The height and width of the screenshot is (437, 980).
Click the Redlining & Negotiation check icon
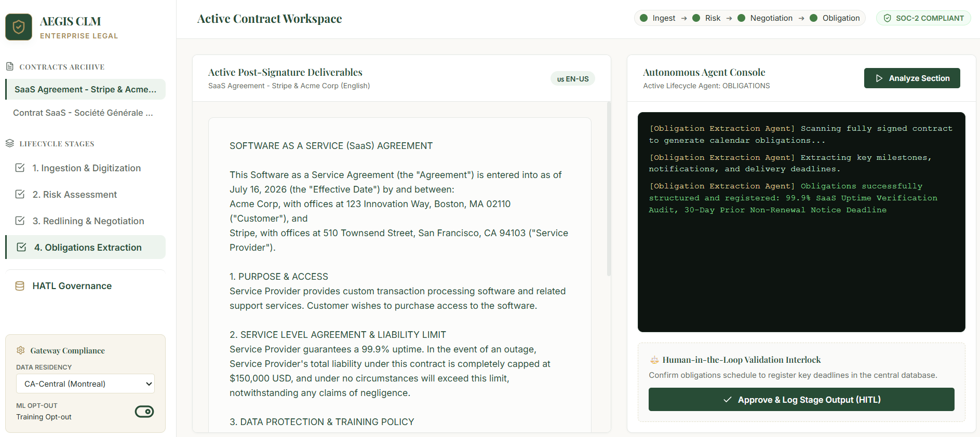coord(20,221)
